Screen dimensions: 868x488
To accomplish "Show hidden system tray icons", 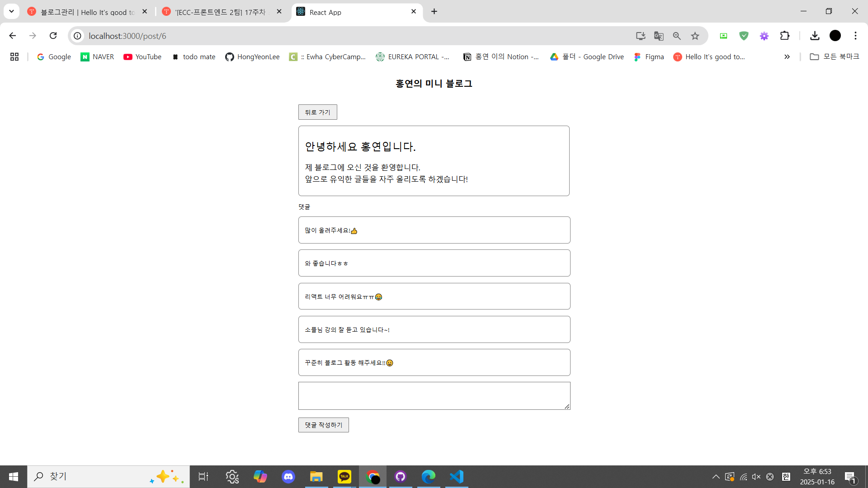I will (x=716, y=477).
